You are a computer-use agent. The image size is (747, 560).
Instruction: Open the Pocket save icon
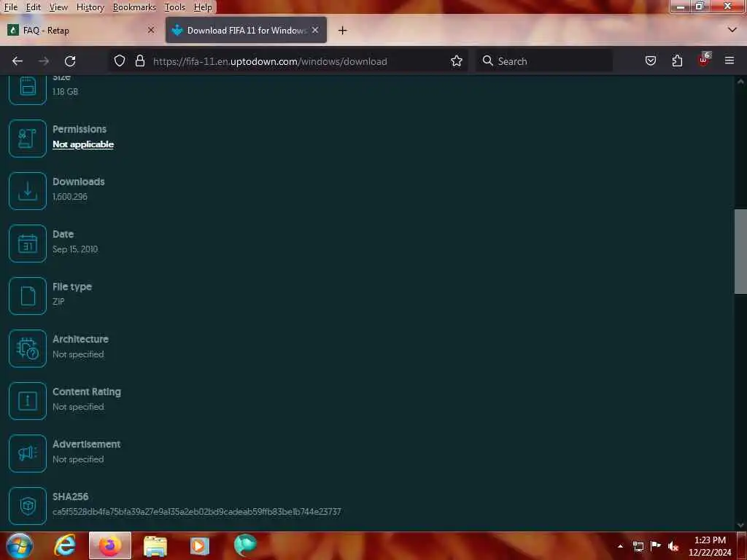coord(650,61)
